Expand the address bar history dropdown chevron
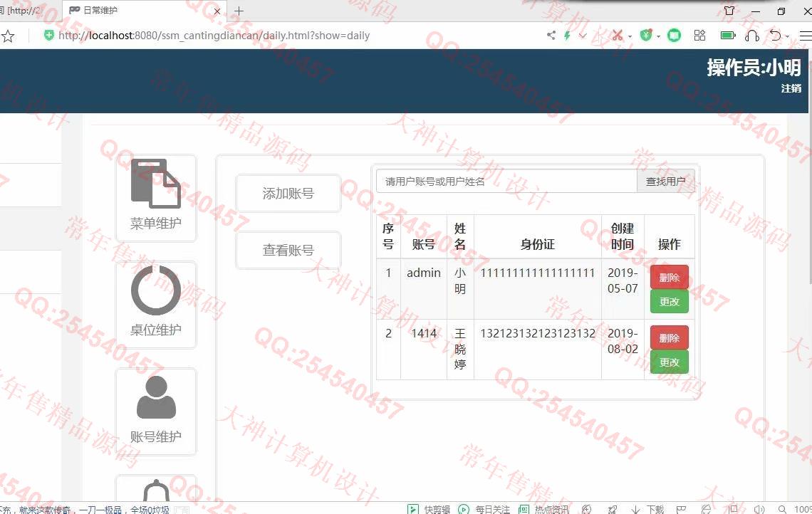 click(x=583, y=36)
